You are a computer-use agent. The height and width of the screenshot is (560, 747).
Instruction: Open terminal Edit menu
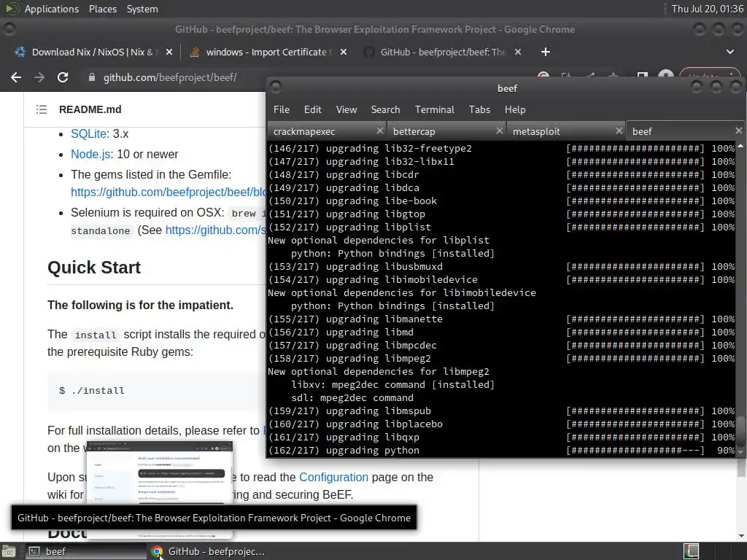click(312, 109)
